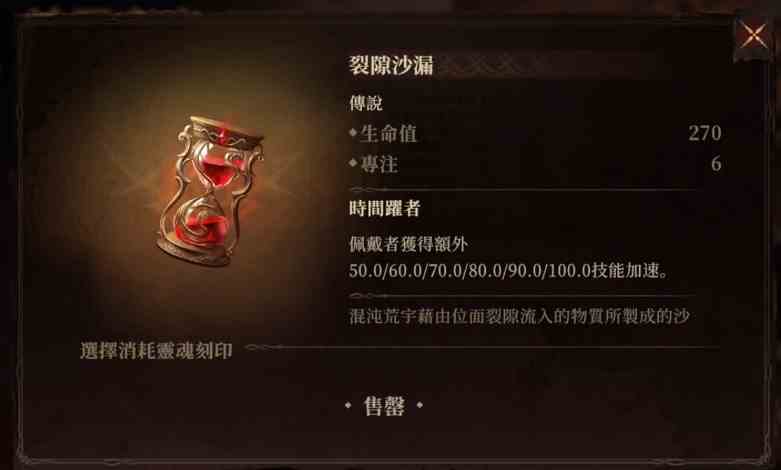Click the focus stat value 6
This screenshot has height=470, width=781.
716,163
